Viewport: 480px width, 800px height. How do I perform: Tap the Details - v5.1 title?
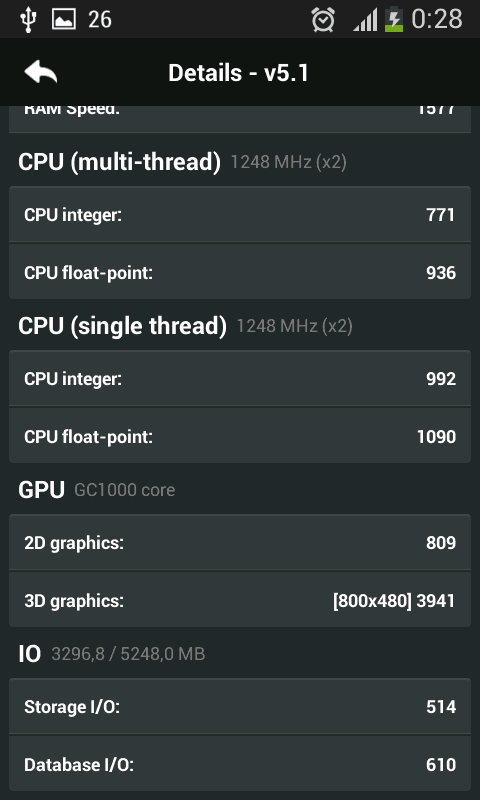pyautogui.click(x=238, y=73)
